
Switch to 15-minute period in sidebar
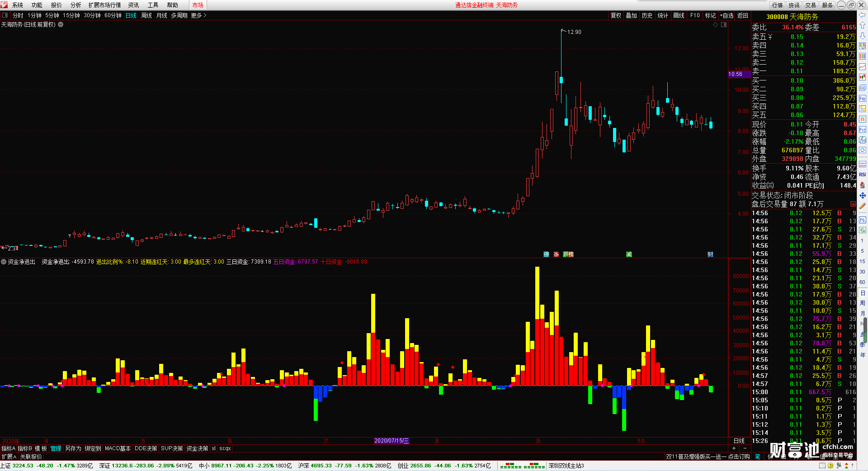pyautogui.click(x=863, y=261)
